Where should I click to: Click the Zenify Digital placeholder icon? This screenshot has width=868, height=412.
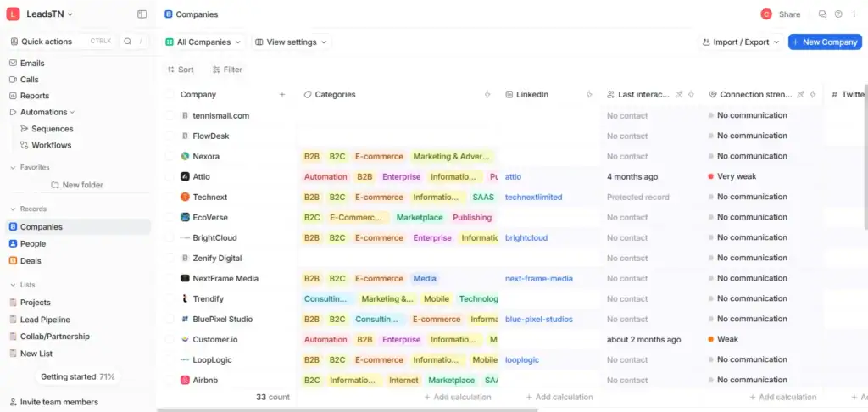(186, 258)
